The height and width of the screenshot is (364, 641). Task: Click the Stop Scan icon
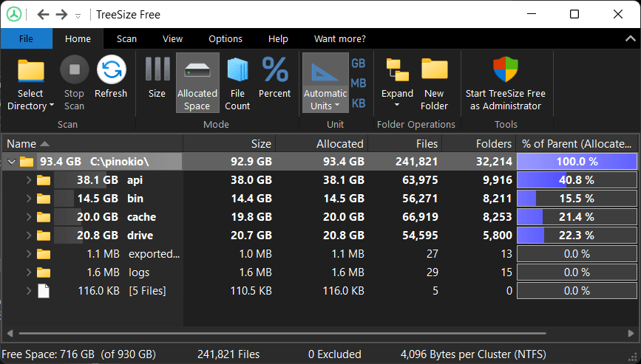pos(74,70)
